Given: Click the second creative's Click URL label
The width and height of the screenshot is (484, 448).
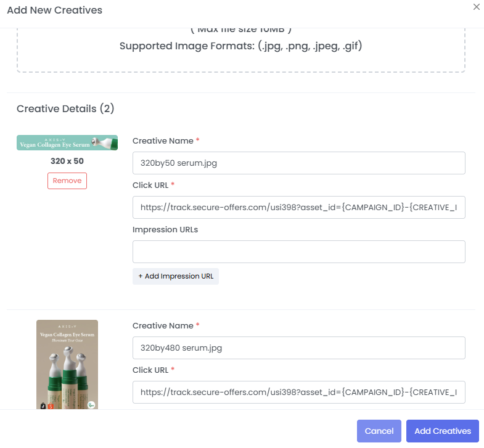Looking at the screenshot, I should pos(152,370).
